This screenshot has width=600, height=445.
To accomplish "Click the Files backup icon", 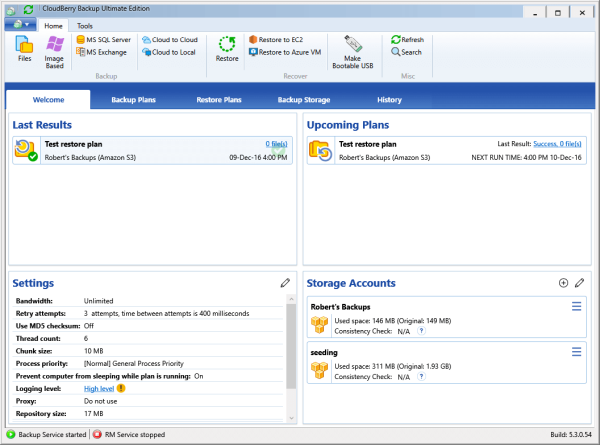I will pos(24,50).
